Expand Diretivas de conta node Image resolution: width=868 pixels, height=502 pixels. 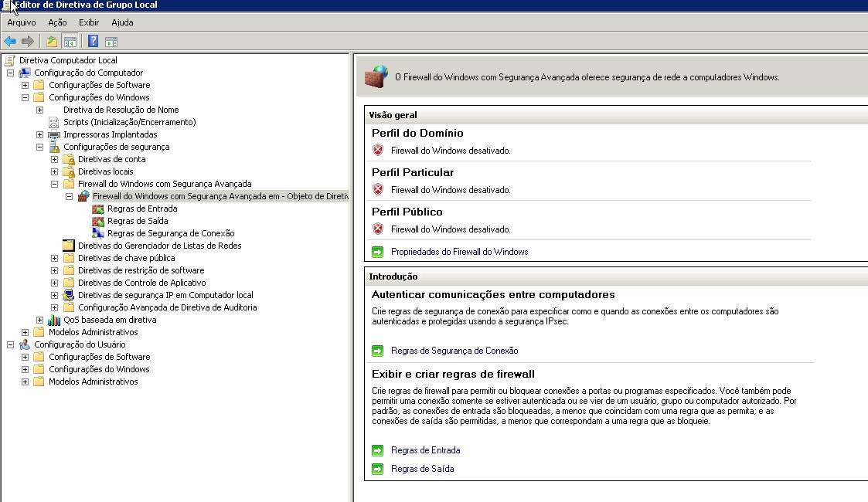54,159
